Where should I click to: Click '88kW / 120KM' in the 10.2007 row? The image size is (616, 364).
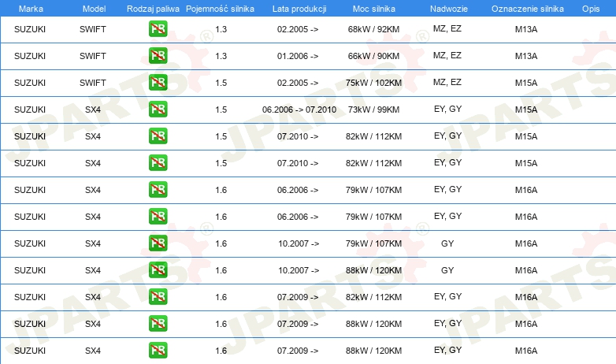[x=373, y=270]
